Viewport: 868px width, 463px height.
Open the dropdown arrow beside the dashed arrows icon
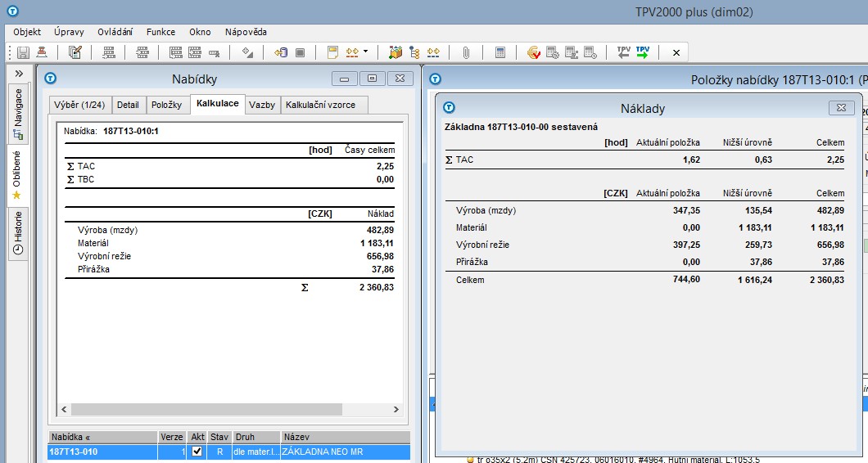point(365,52)
